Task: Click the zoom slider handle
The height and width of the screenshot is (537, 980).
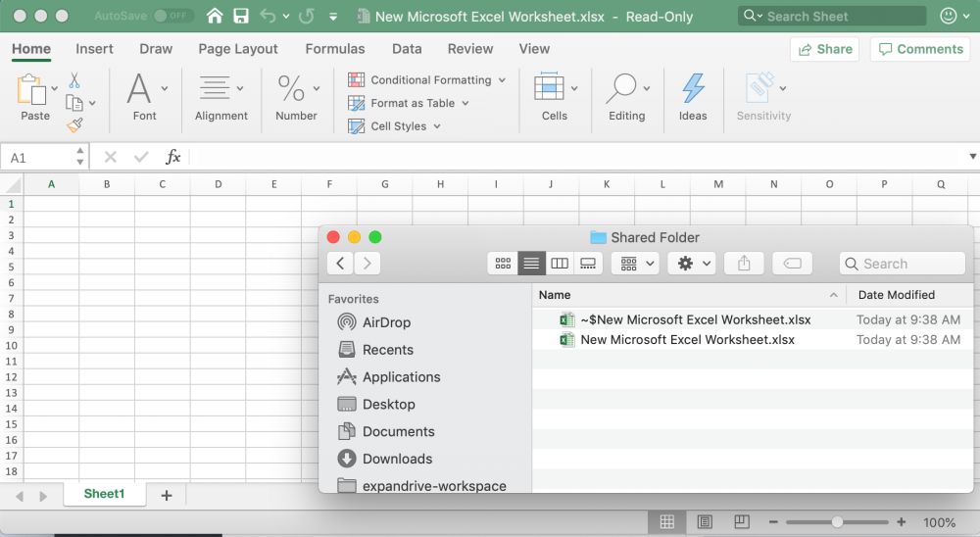Action: point(836,522)
